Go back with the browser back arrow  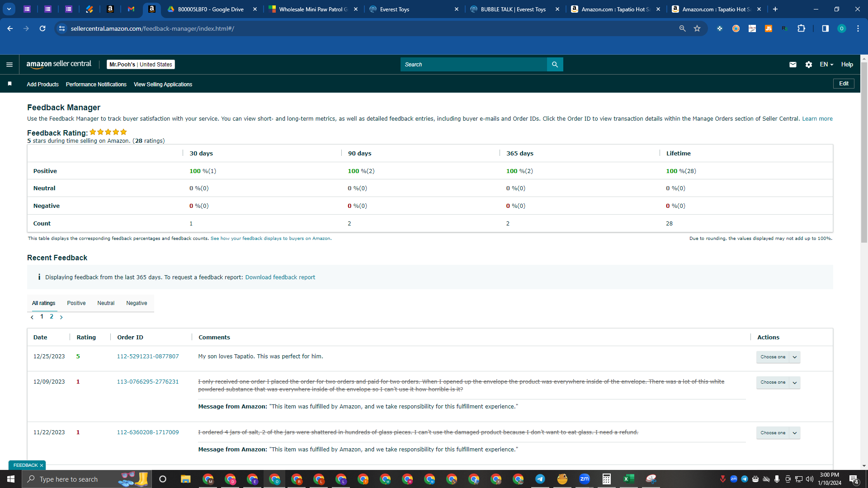point(10,28)
